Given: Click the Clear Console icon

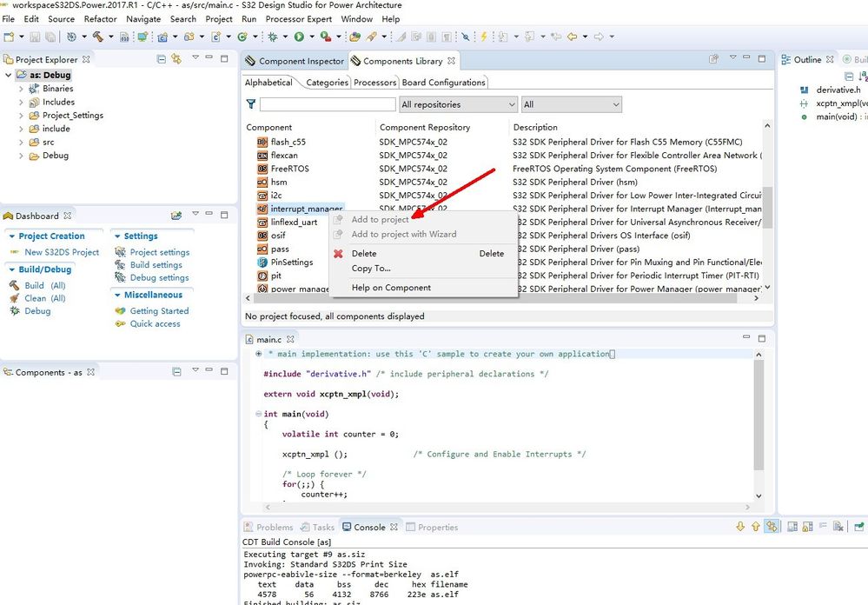Looking at the screenshot, I should (x=838, y=527).
